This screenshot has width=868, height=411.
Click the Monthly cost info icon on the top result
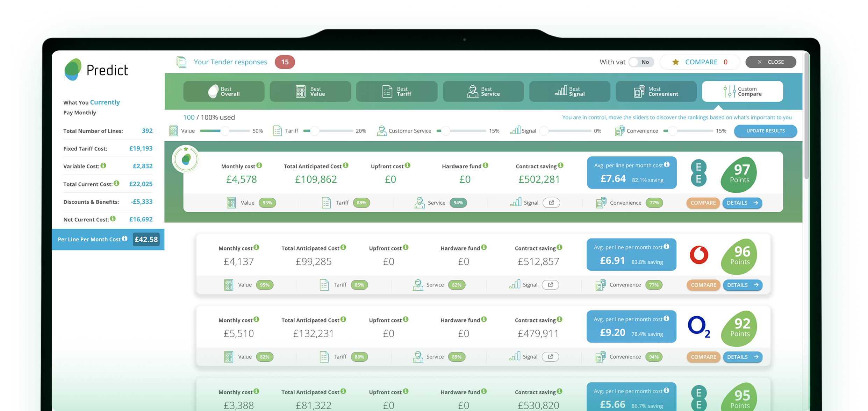click(259, 165)
